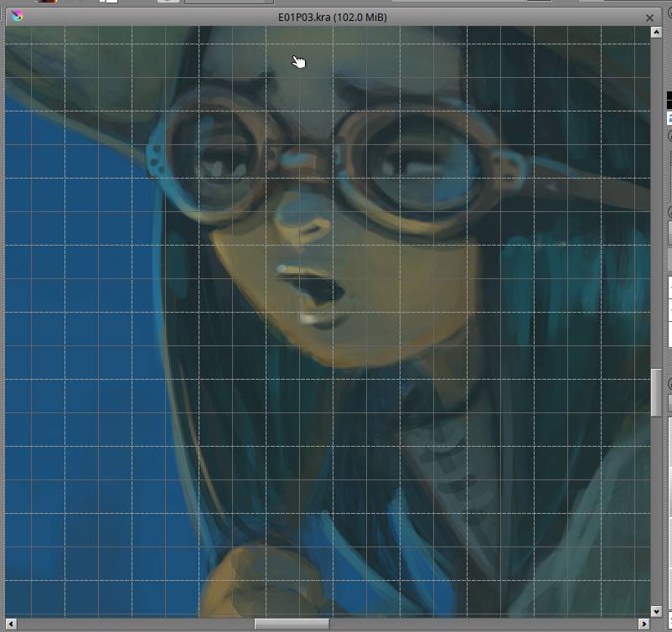Open the Krita icon menu of the document subwindow

(17, 17)
